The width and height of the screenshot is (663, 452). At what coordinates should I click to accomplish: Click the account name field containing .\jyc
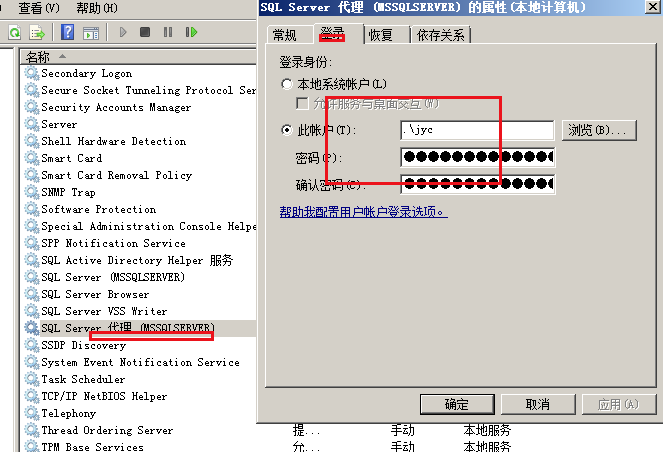(x=477, y=130)
